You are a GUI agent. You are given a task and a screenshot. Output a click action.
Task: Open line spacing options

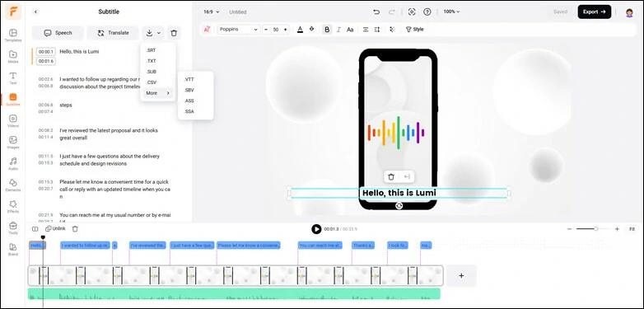tap(377, 29)
